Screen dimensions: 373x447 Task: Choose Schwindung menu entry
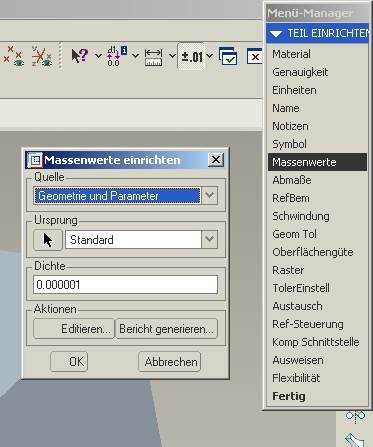pyautogui.click(x=317, y=216)
